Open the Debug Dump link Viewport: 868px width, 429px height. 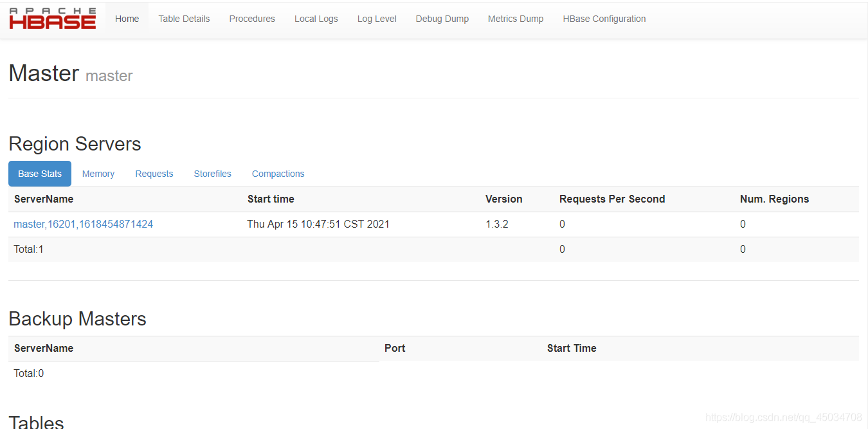442,19
